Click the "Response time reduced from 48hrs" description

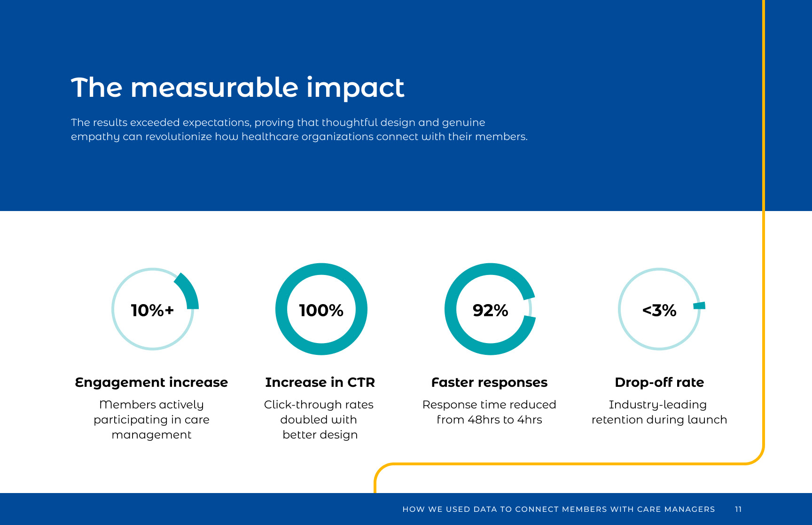coord(489,412)
